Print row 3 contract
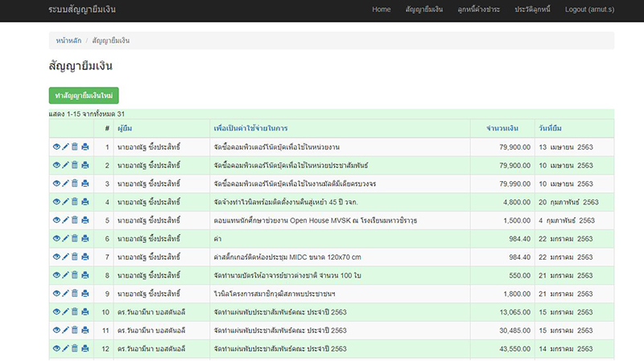 [85, 183]
